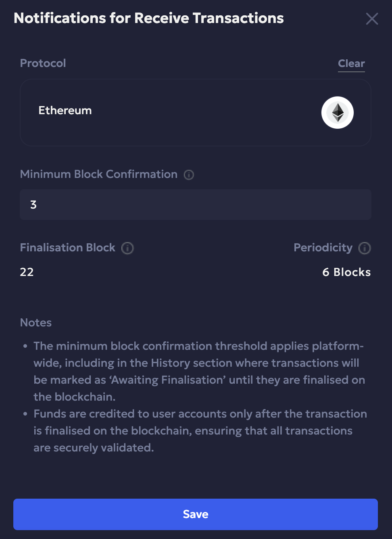Select the Finalisation Block value 22

pos(27,272)
